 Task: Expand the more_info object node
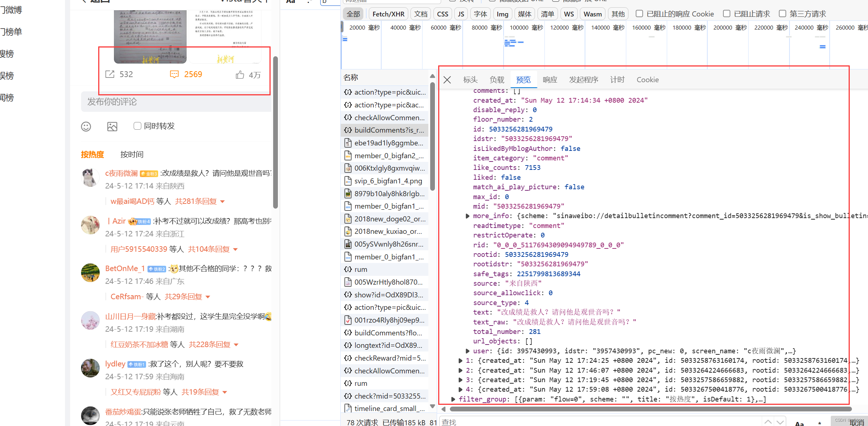(467, 216)
